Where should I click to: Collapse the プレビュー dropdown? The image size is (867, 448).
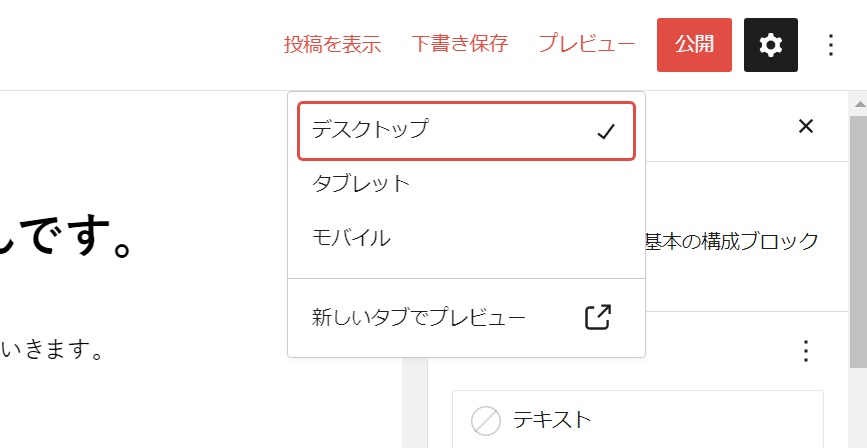[x=586, y=45]
